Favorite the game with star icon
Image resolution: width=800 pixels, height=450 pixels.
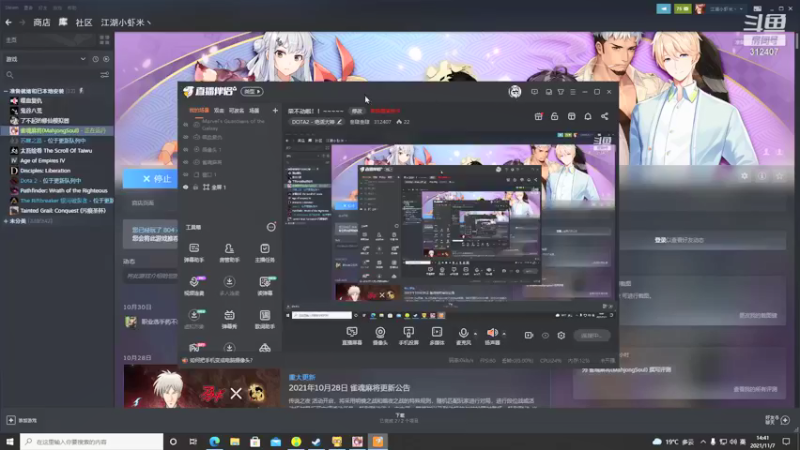click(780, 176)
